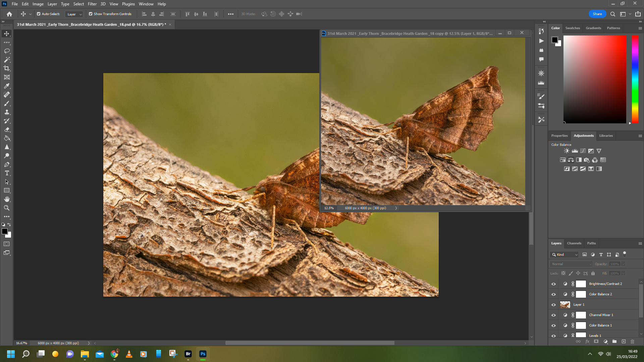Screen dimensions: 644x362
Task: Toggle Auto-Select checkbox
Action: (39, 14)
